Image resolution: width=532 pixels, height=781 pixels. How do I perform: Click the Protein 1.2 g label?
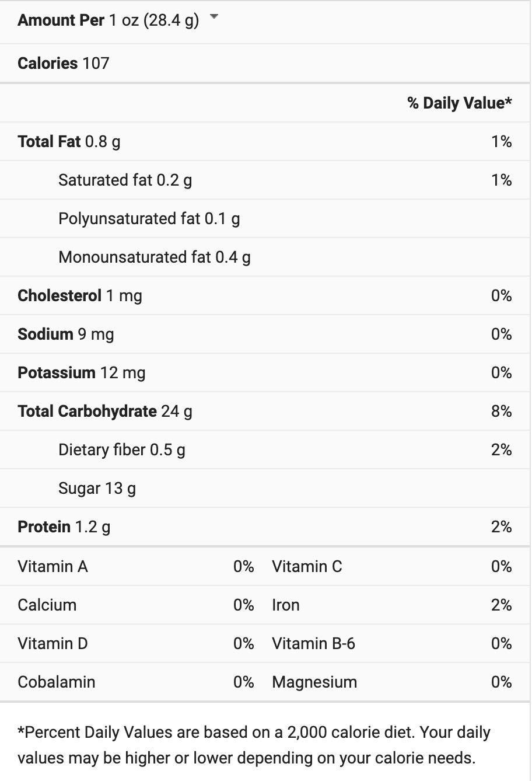[x=64, y=527]
